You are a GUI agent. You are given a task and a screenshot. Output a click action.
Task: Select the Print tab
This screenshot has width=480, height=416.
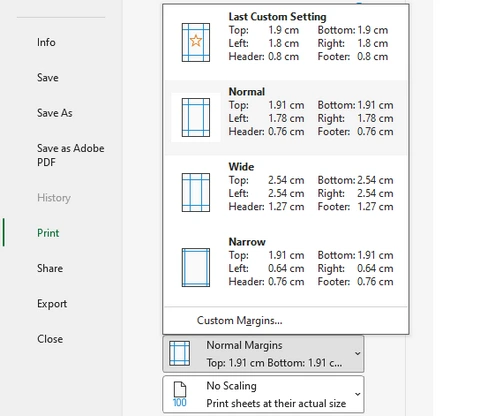[x=48, y=233]
